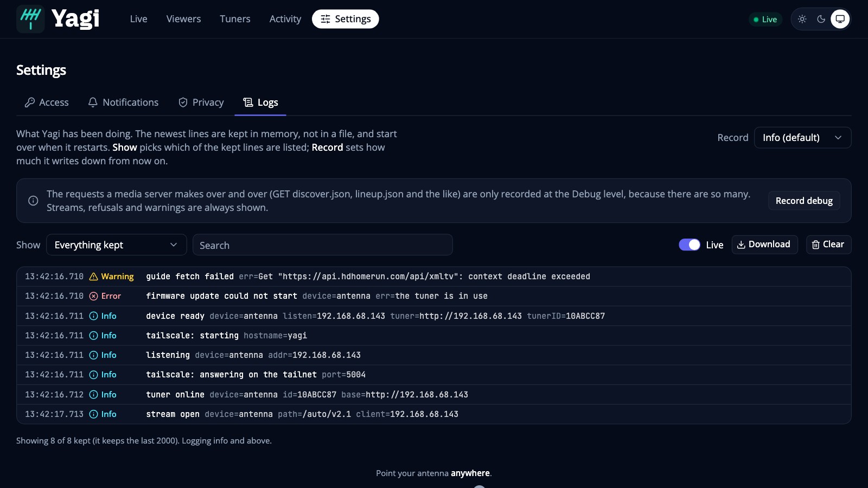The image size is (868, 488).
Task: Download the logs
Action: 765,245
